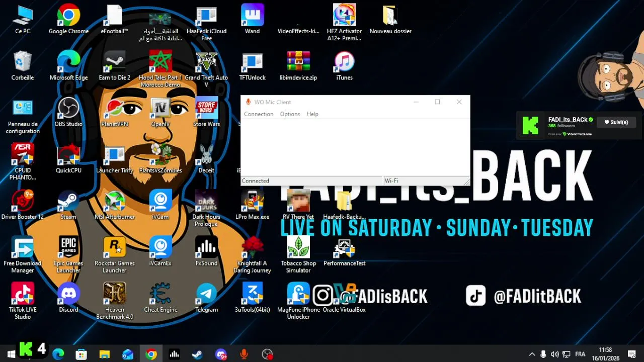Open WO Mic from taskbar microphone icon
644x362 pixels.
coord(244,354)
